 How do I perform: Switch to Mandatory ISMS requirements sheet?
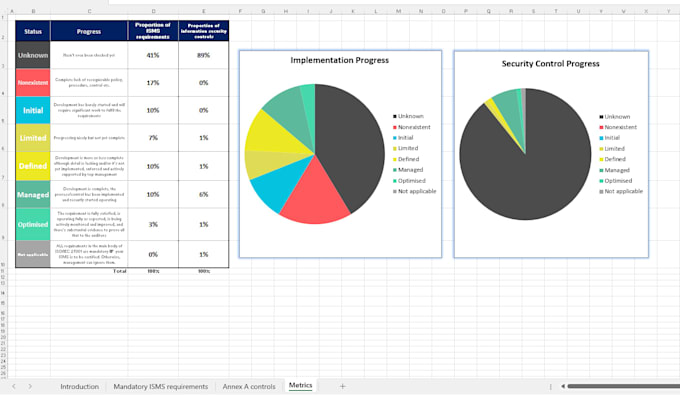pyautogui.click(x=160, y=386)
